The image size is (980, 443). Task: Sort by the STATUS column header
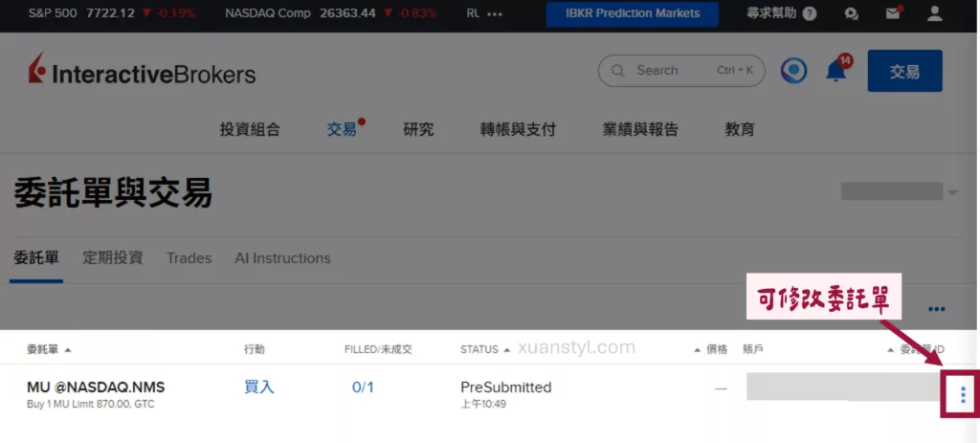485,349
